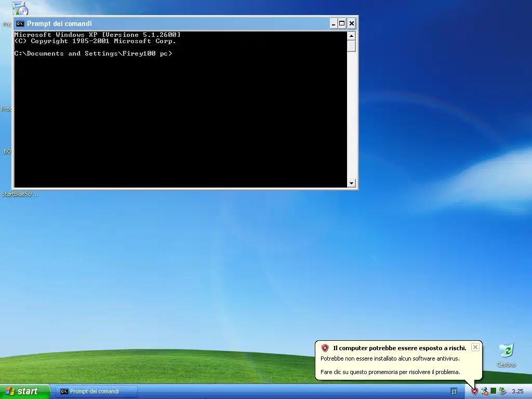Maximize the Prompt dei comandi window
The image size is (532, 399).
(342, 23)
